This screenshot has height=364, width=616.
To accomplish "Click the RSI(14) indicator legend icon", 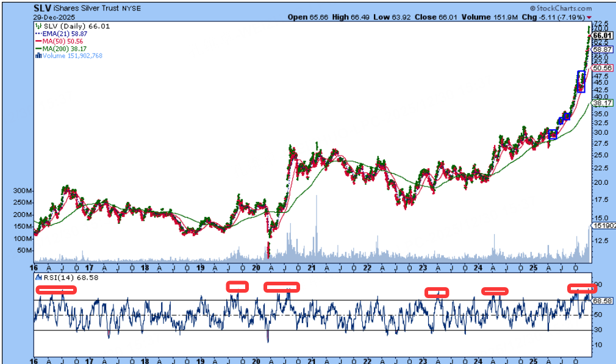I will [38, 277].
